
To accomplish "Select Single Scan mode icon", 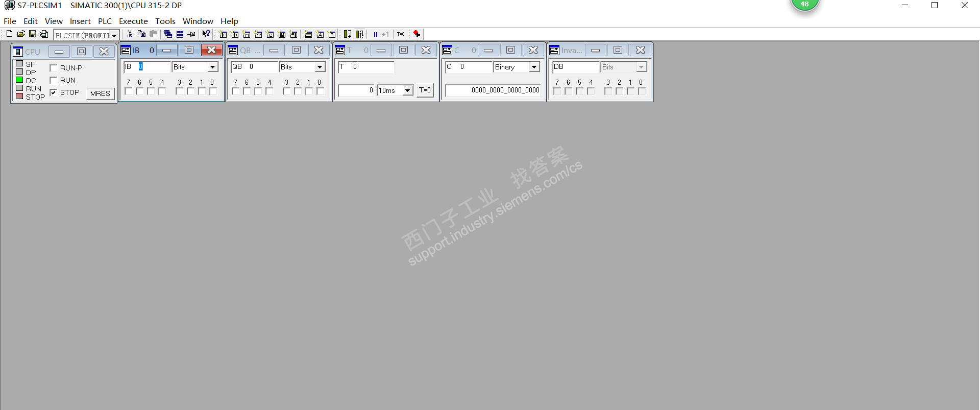I will [348, 34].
